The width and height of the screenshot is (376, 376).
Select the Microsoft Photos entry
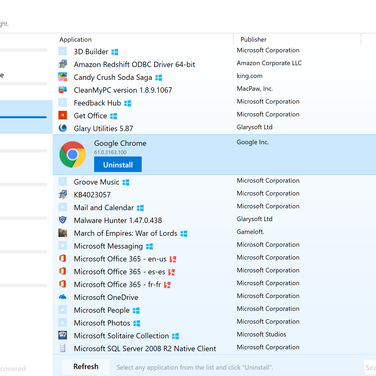tap(102, 323)
